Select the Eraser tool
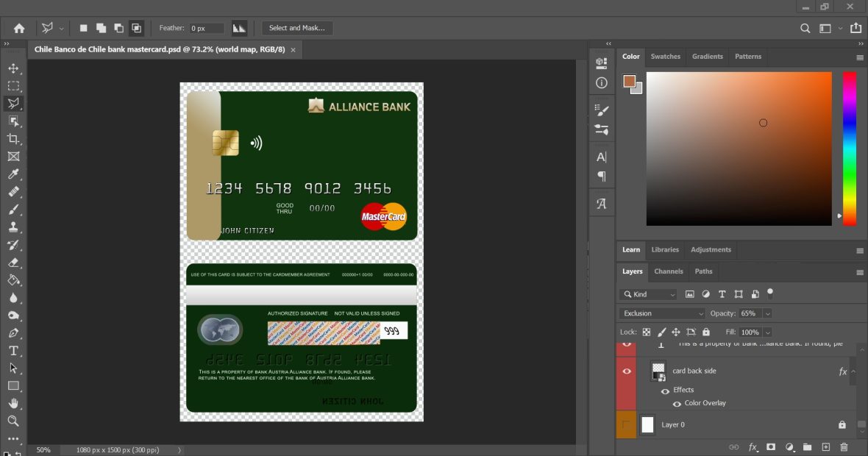The height and width of the screenshot is (456, 868). click(13, 263)
